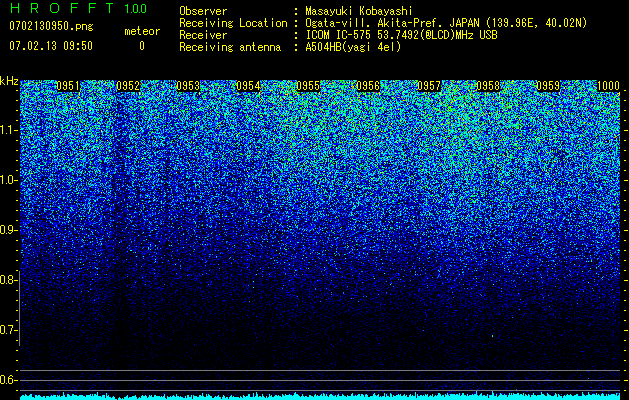The width and height of the screenshot is (629, 400).
Task: Click the 0957 time marker
Action: pos(428,86)
